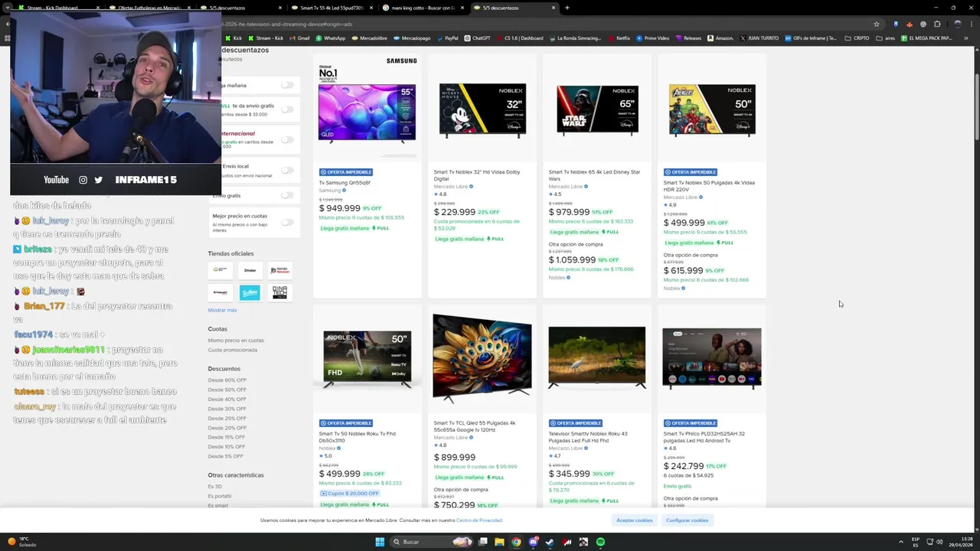Open Steam from the taskbar

[x=550, y=542]
